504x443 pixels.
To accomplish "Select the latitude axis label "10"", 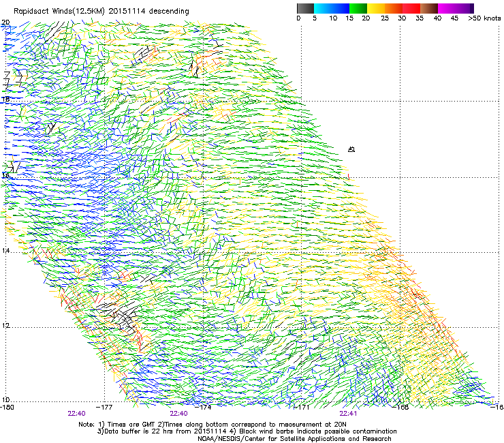I will coord(5,400).
